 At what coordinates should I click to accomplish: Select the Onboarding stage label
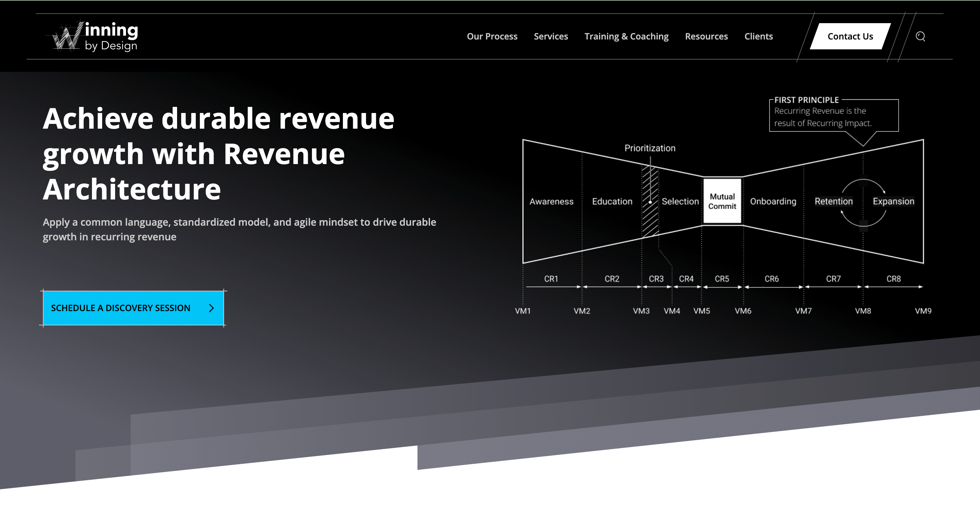[773, 201]
